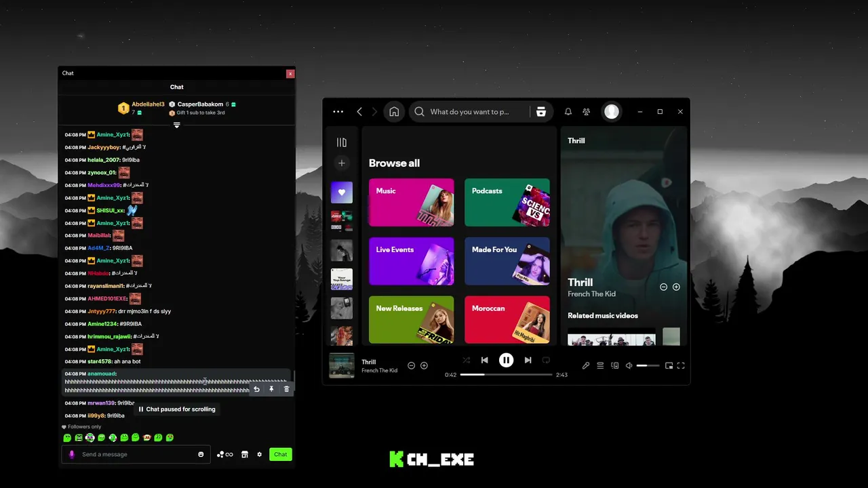Open channel points infinity icon
This screenshot has width=868, height=488.
click(225, 455)
